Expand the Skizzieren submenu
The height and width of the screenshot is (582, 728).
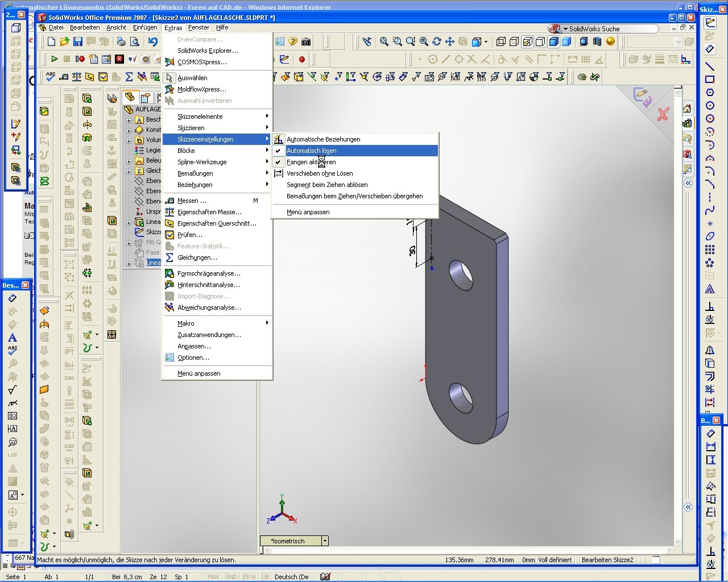click(x=217, y=128)
